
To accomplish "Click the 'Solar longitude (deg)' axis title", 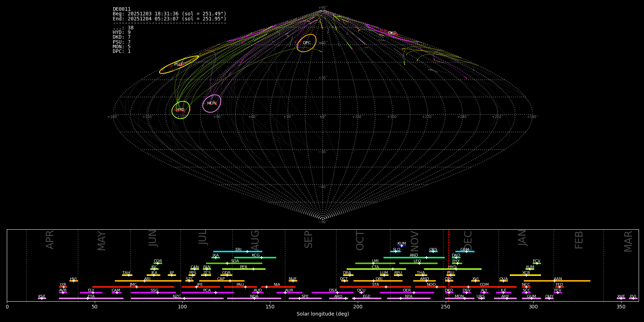I will (x=323, y=314).
